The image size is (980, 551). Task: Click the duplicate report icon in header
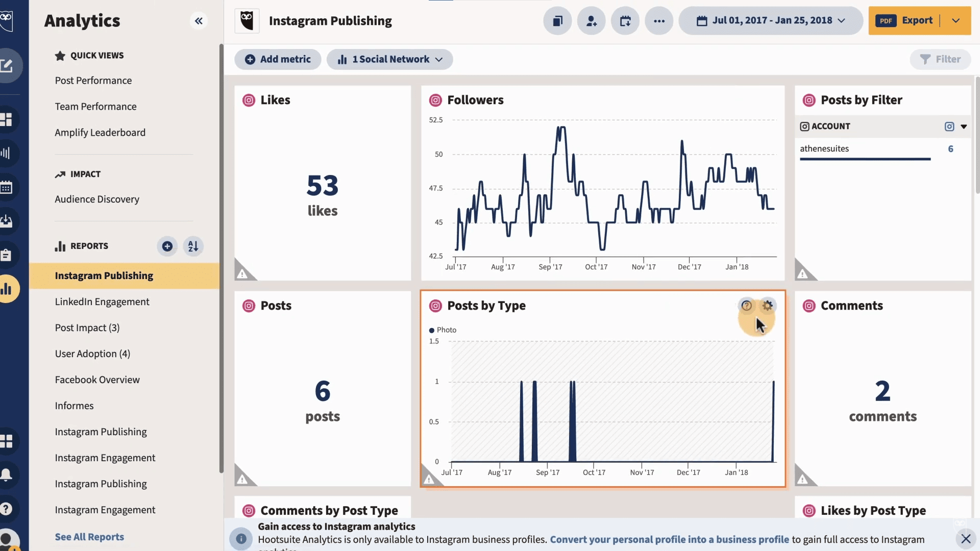coord(557,21)
